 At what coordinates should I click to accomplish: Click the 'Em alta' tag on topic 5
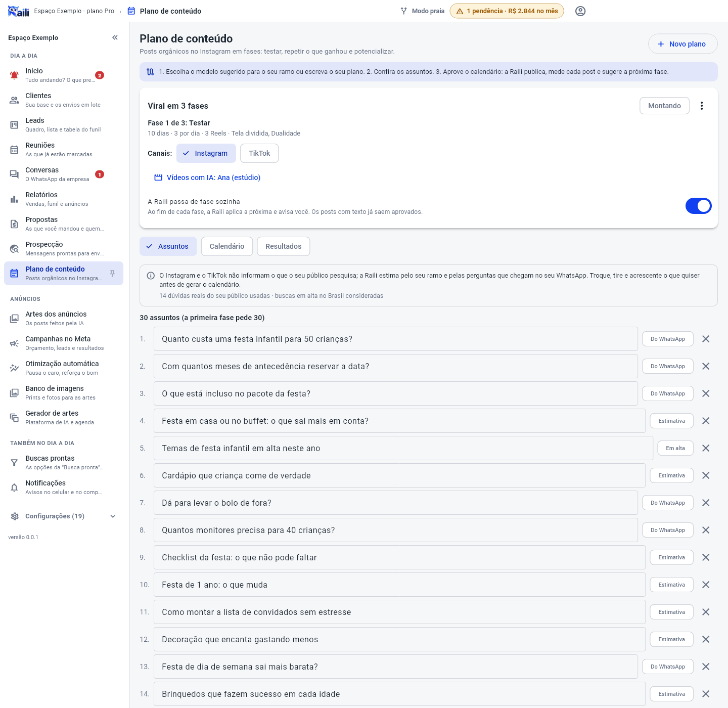coord(675,448)
